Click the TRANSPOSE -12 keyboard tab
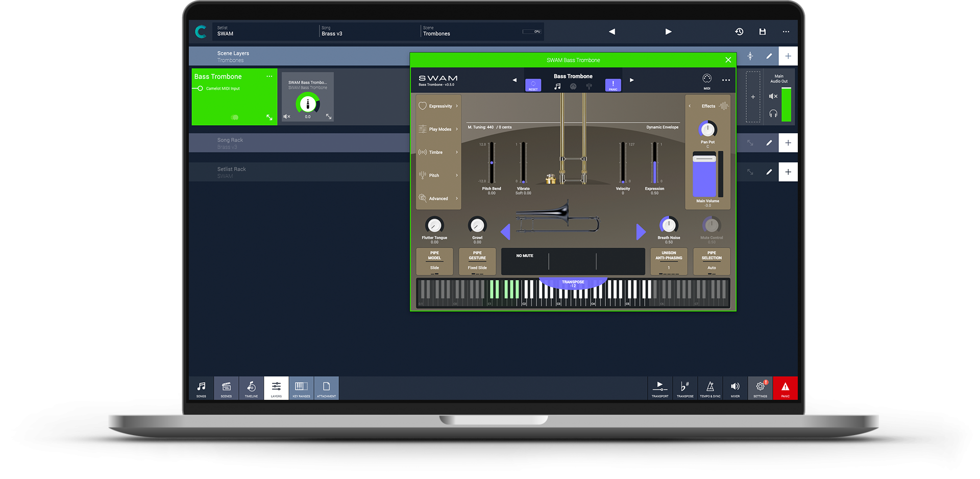The image size is (980, 479). (x=573, y=283)
